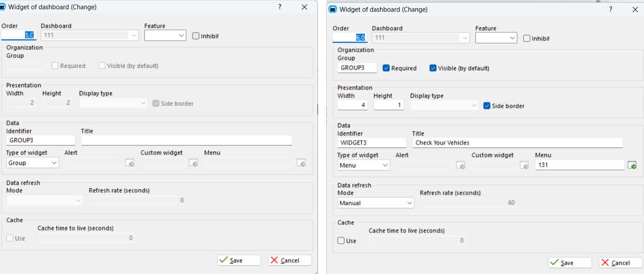This screenshot has height=274, width=644.
Task: Click Width field showing 2 in left dialog
Action: pos(22,103)
